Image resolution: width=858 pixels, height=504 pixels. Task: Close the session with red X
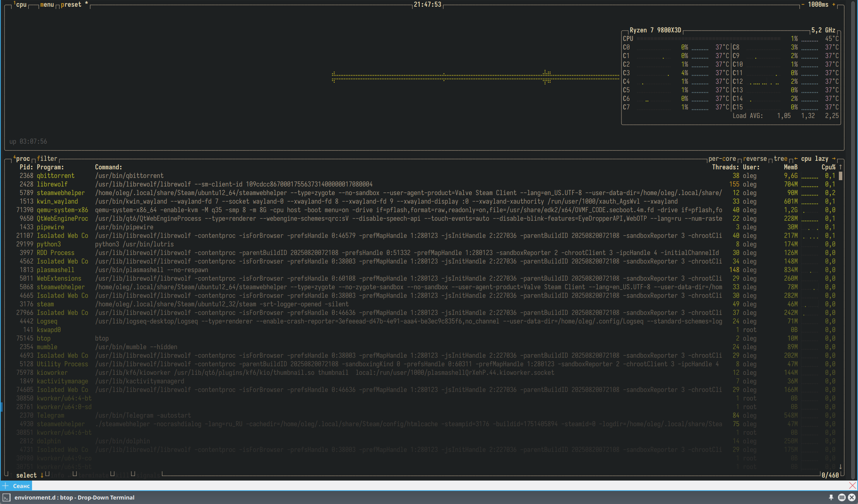tap(852, 485)
